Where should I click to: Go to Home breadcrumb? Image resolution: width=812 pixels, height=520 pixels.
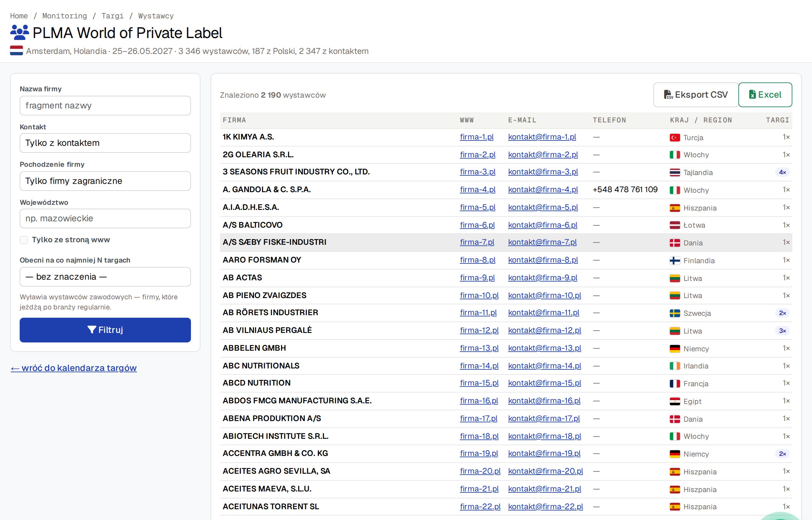(19, 16)
